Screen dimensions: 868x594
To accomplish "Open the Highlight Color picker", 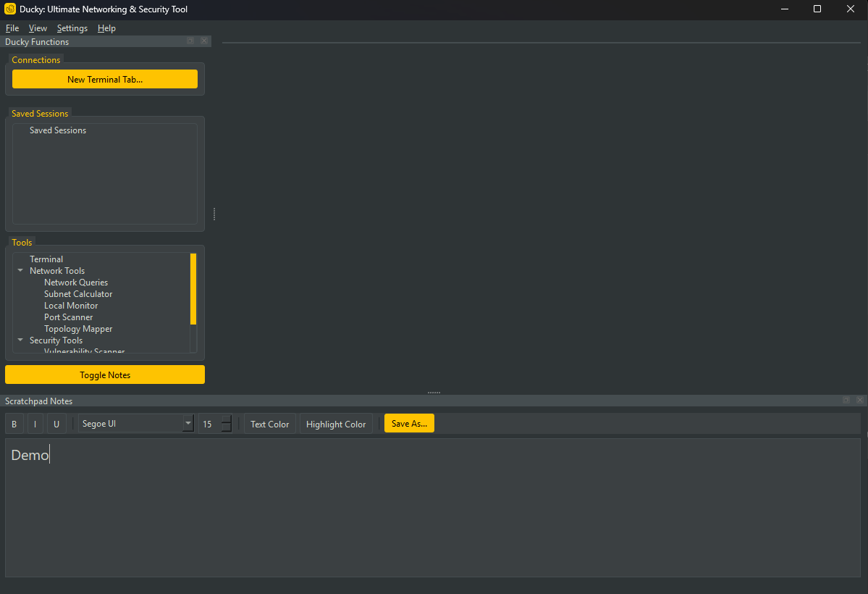I will coord(336,424).
